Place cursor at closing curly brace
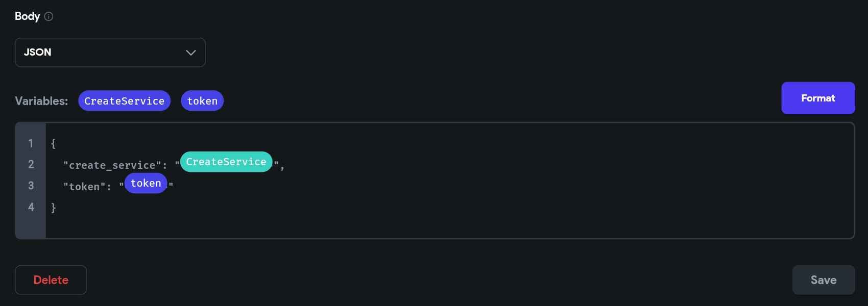Screen dimensions: 868x306 53,208
